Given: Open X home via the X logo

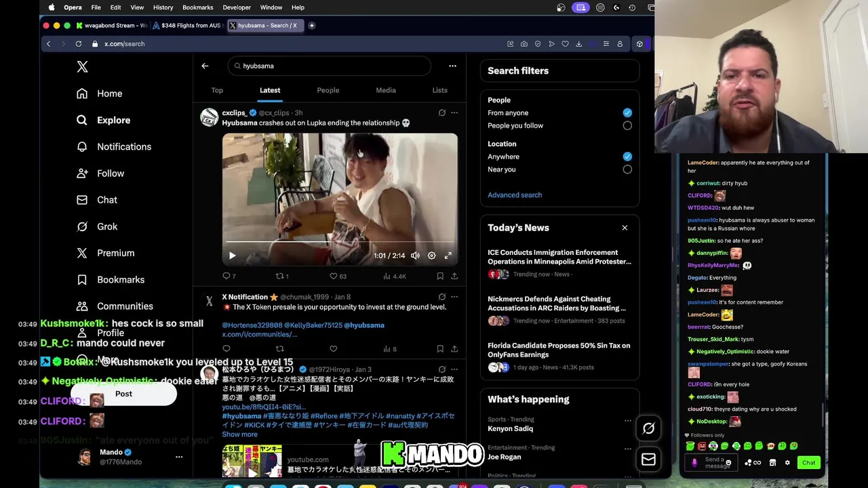Looking at the screenshot, I should tap(82, 66).
